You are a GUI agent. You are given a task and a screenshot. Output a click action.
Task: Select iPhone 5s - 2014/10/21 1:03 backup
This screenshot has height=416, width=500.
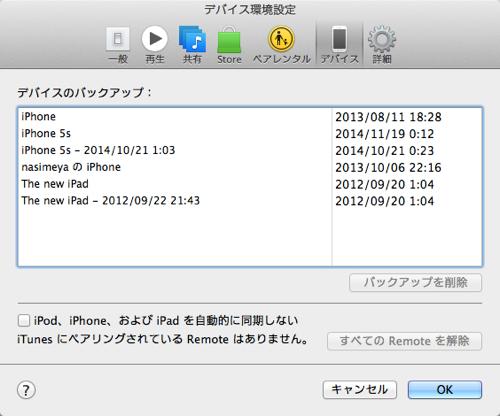[250, 150]
